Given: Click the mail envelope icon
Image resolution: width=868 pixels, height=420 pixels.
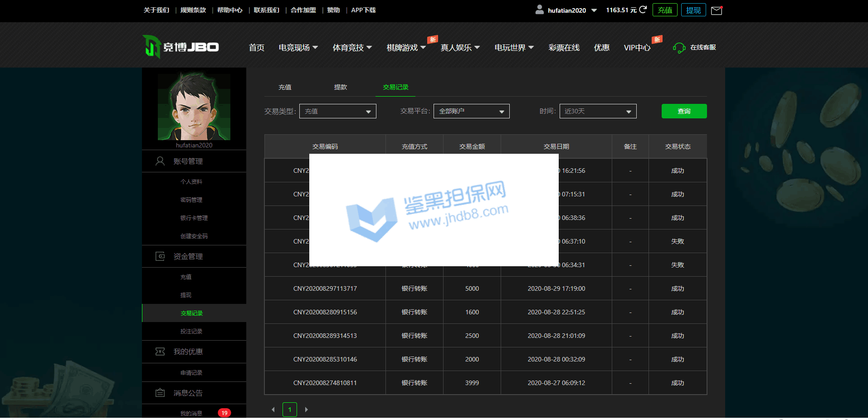Looking at the screenshot, I should (717, 10).
